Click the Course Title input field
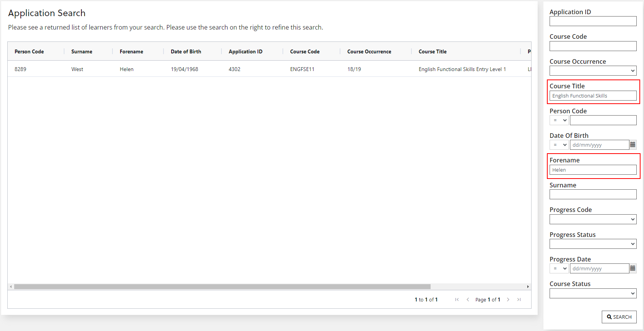Screen dimensions: 644x331 593,96
